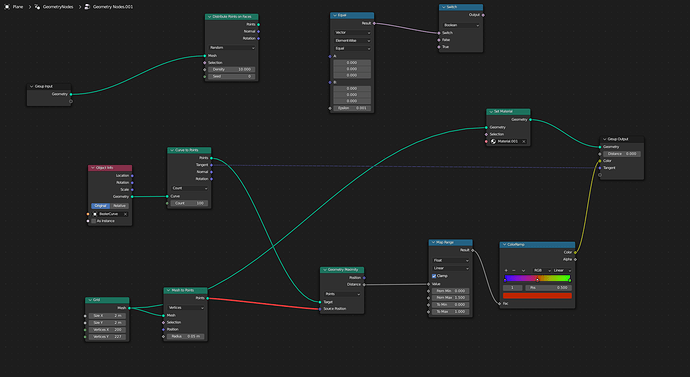Select Original transform space in Object Info
Screen dimensions: 690x377
click(x=101, y=206)
